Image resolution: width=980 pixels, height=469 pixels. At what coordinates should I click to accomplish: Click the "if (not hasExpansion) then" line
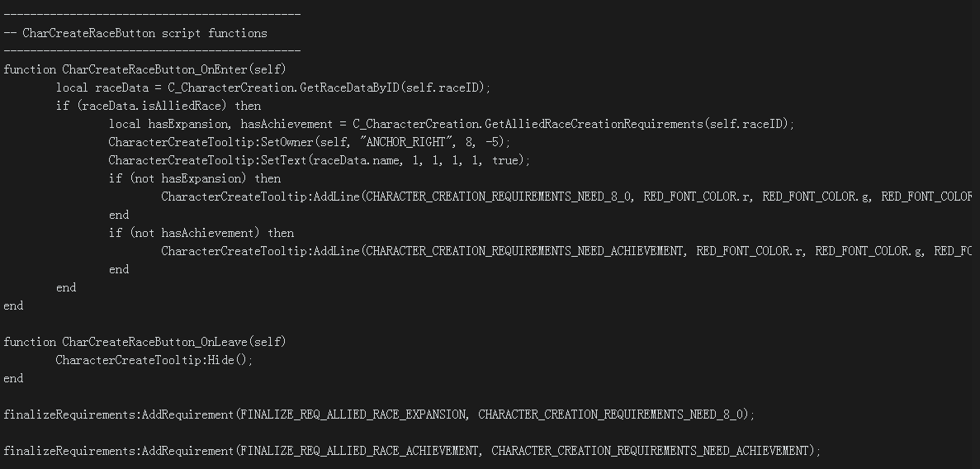coord(194,178)
